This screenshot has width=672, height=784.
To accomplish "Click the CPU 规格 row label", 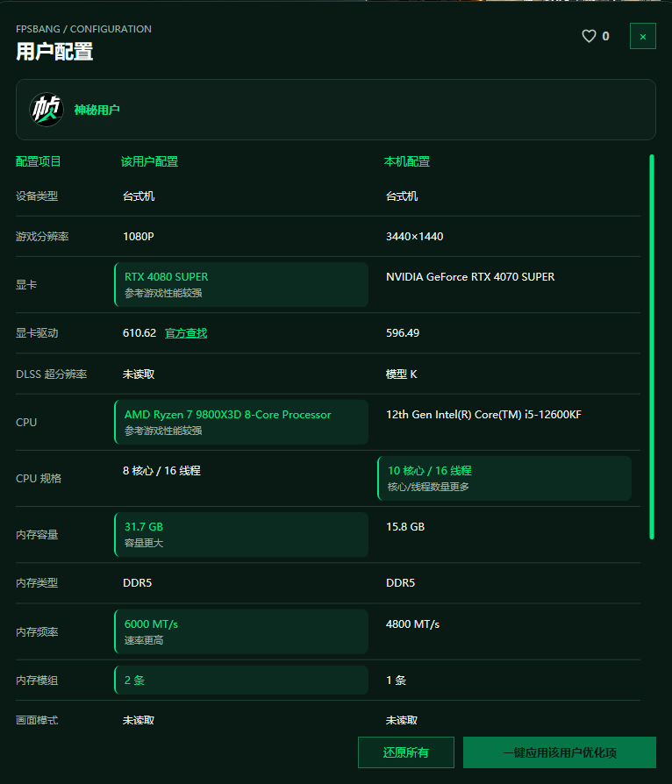I will [x=39, y=479].
